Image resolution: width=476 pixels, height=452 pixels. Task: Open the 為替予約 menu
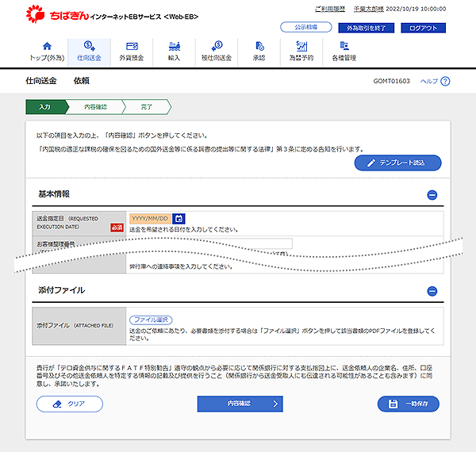click(301, 52)
